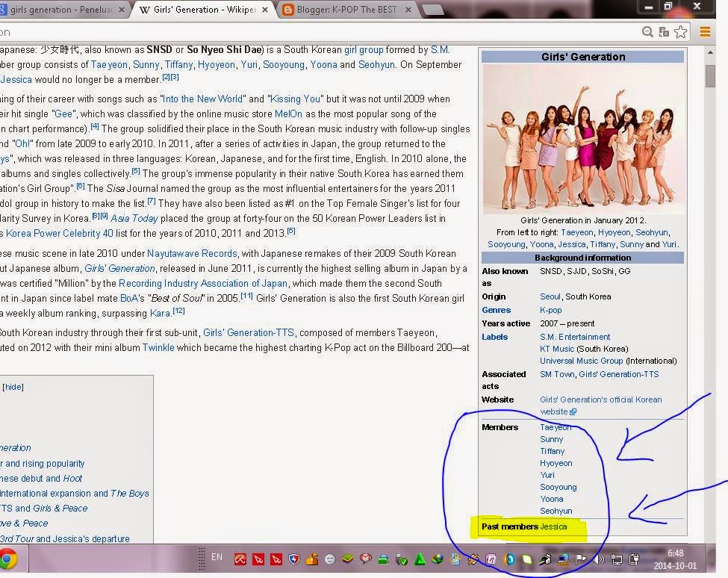Open the Twinkle mini album link

158,347
